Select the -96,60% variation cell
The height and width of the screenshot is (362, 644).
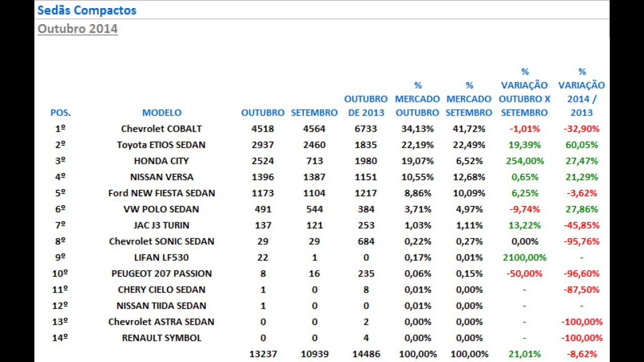pos(582,274)
